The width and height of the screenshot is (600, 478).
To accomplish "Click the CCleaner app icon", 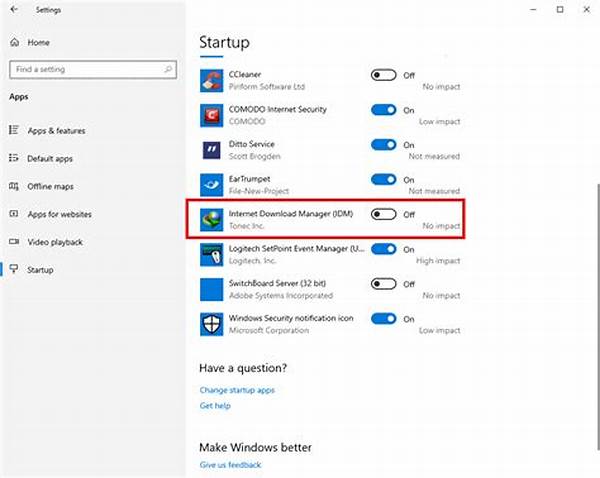I will 212,79.
